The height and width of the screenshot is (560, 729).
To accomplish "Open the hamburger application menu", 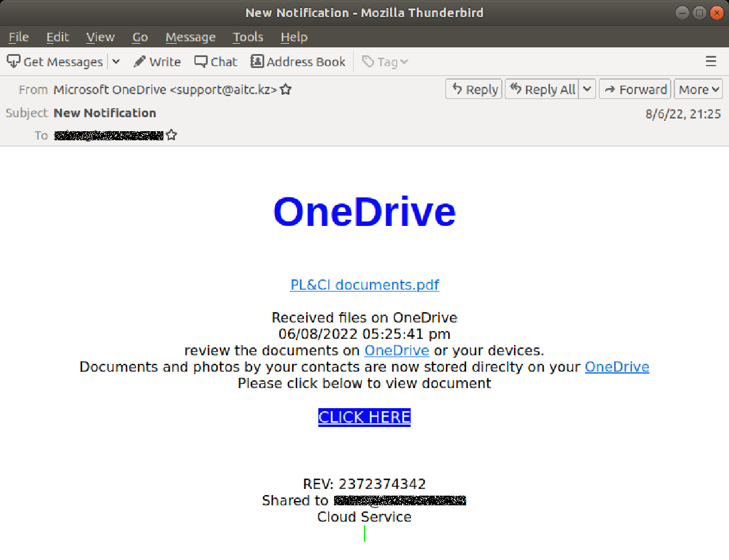I will [710, 61].
